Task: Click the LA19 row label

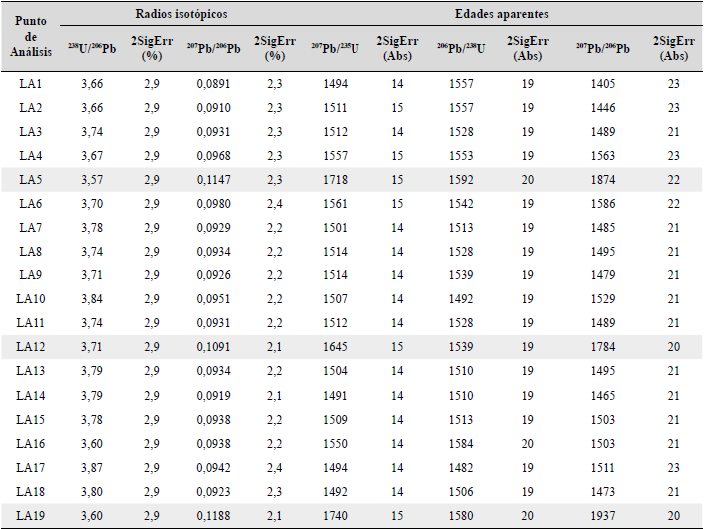Action: coord(31,515)
